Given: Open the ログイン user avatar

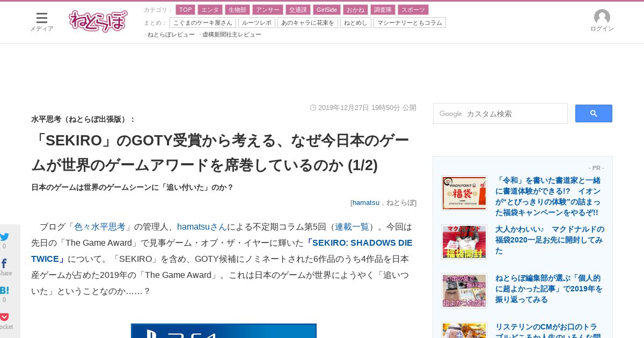Looking at the screenshot, I should 602,21.
